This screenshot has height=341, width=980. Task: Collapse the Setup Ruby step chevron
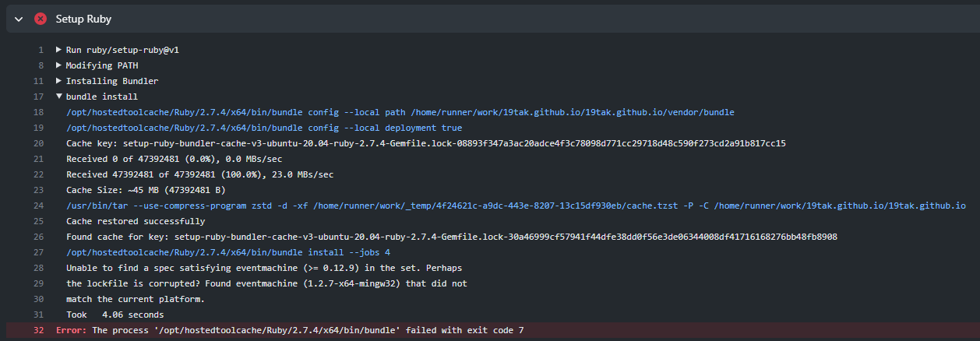(19, 19)
